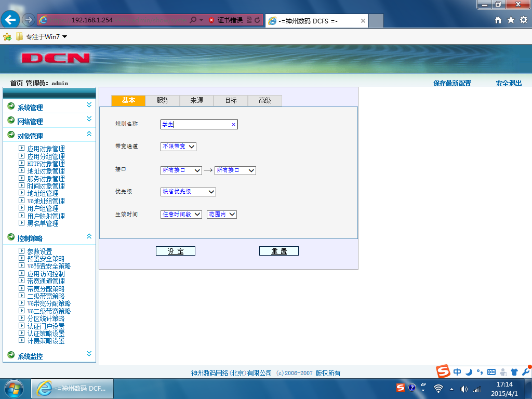532x399 pixels.
Task: Switch to the 服务 tab
Action: pyautogui.click(x=163, y=100)
